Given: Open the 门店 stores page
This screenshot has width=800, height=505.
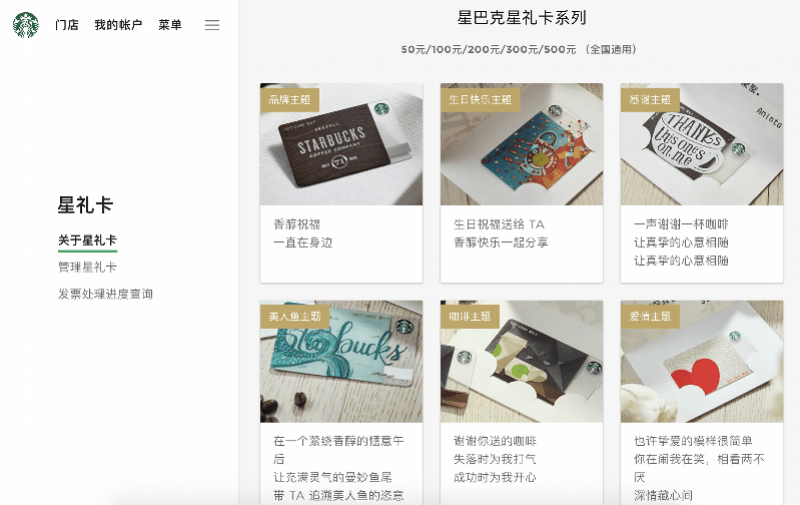Looking at the screenshot, I should [67, 25].
